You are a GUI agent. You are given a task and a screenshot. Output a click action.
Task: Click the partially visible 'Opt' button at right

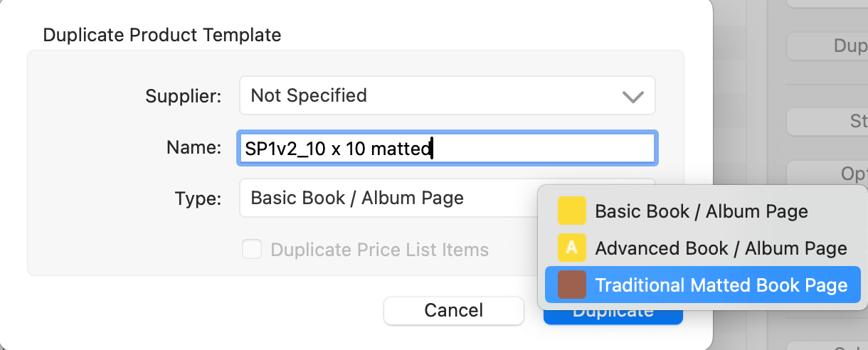829,174
